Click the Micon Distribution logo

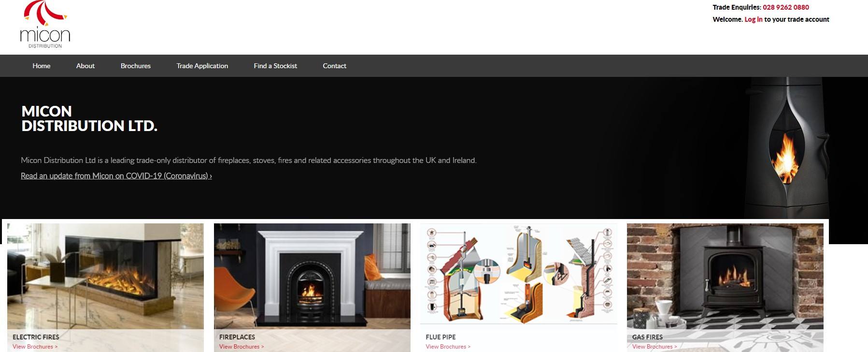45,24
